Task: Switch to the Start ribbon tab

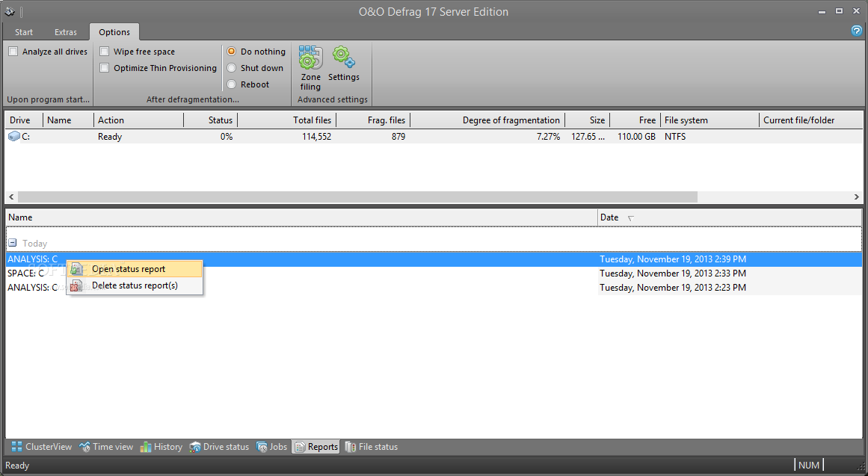Action: (24, 32)
